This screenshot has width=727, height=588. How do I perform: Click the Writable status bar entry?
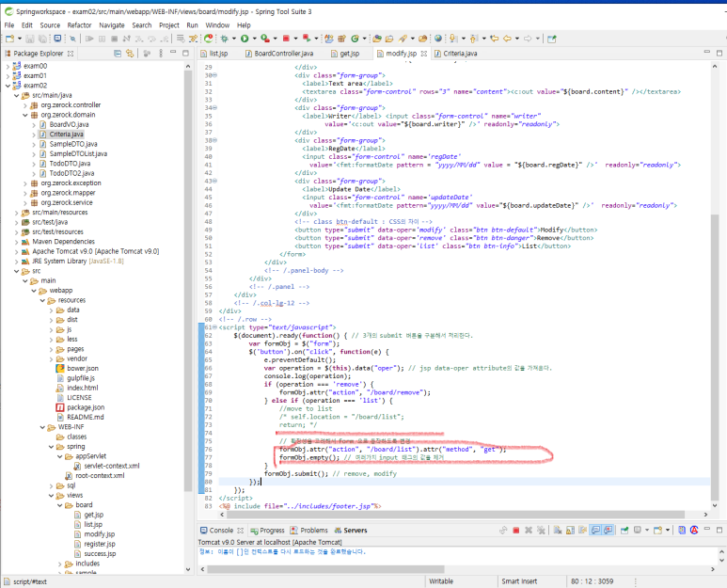441,581
